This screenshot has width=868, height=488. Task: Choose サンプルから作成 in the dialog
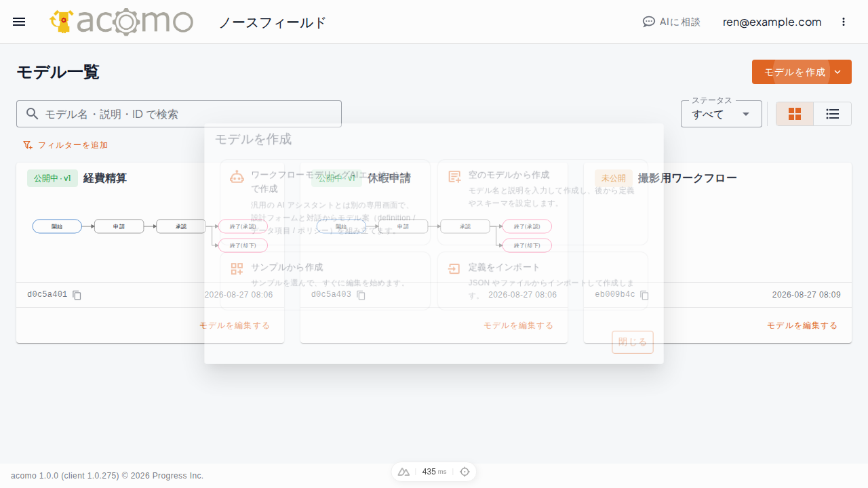click(325, 281)
